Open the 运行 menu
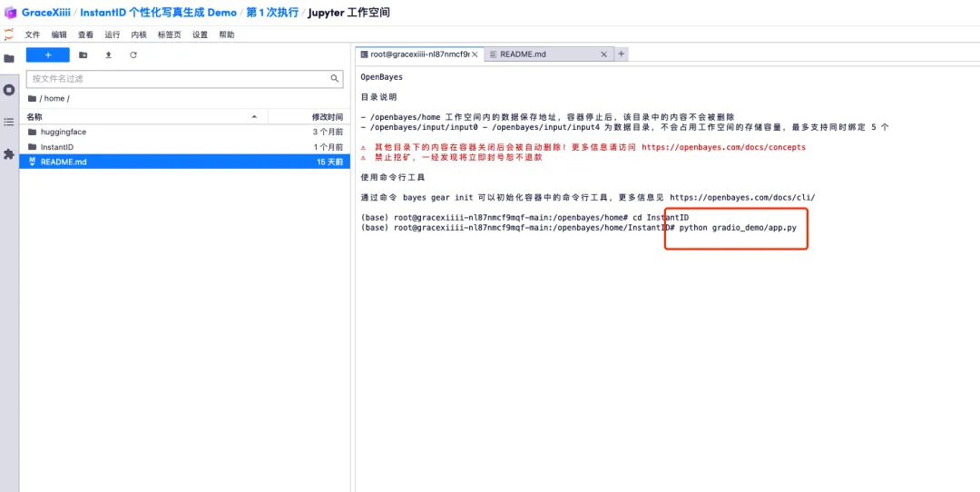The image size is (980, 492). (113, 35)
